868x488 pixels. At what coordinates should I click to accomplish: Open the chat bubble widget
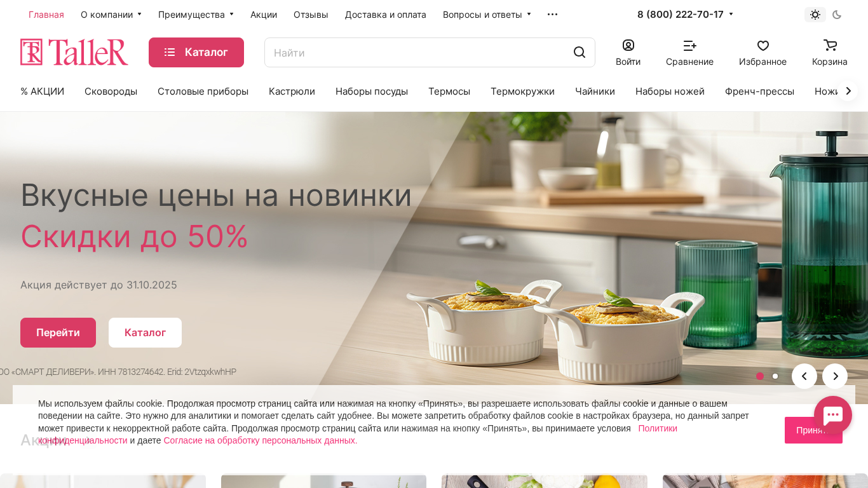[x=832, y=415]
